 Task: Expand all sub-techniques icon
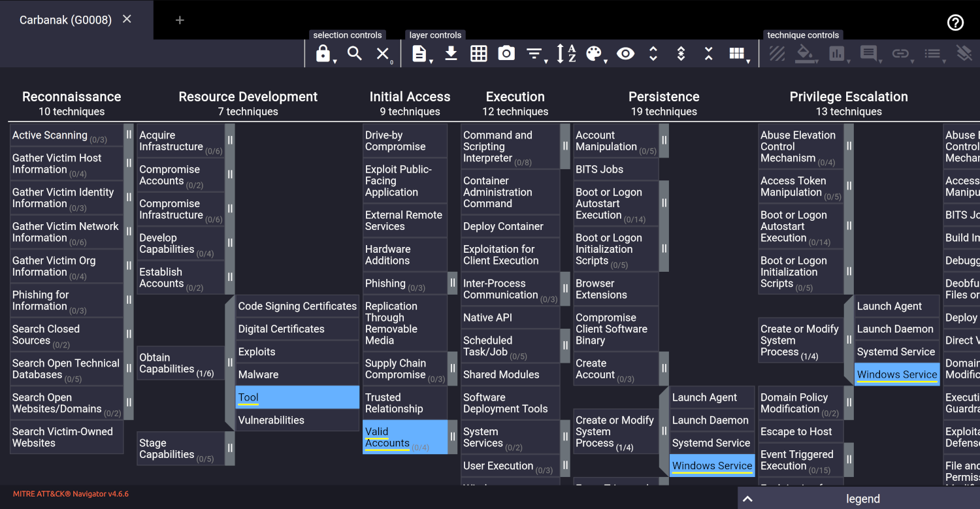pyautogui.click(x=653, y=54)
